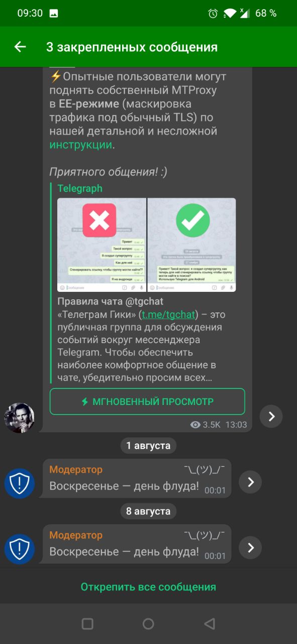Tap МГНОВЕННЫЙ ПРОСМОТР instant view button
Viewport: 297px width, 644px height.
147,401
